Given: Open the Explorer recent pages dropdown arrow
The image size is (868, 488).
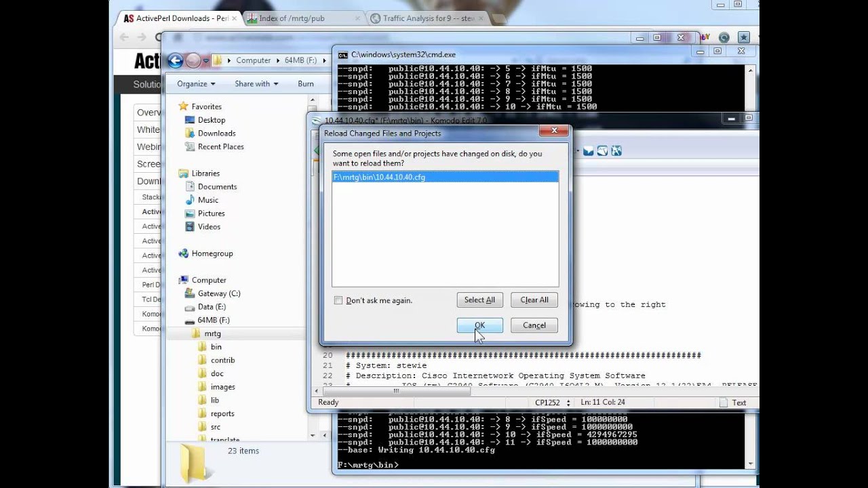Looking at the screenshot, I should pyautogui.click(x=205, y=60).
